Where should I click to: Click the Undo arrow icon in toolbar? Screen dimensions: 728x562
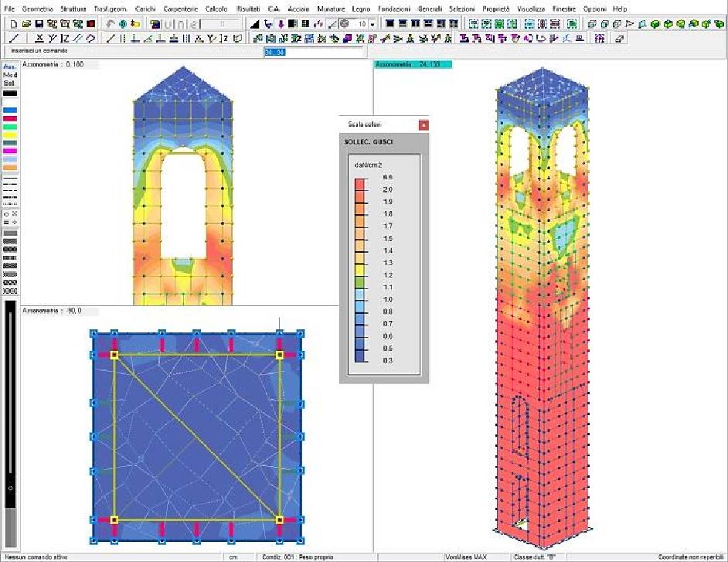pyautogui.click(x=110, y=24)
